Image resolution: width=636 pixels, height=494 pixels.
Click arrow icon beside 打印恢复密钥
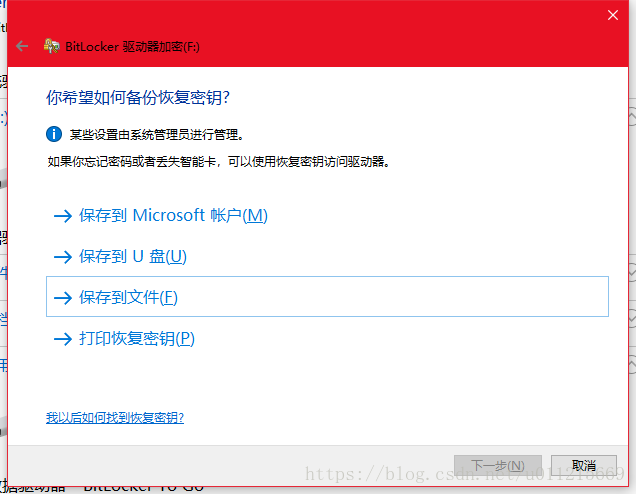pyautogui.click(x=63, y=339)
